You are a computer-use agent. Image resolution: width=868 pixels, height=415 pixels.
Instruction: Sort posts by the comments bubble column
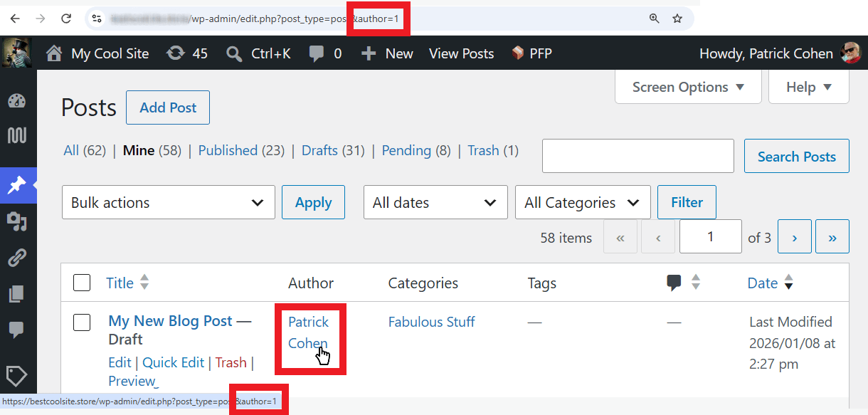[x=683, y=283]
